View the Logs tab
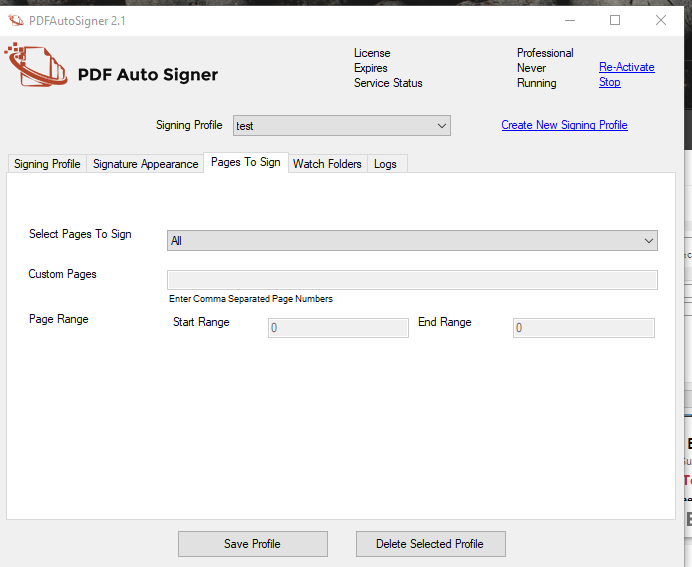Image resolution: width=692 pixels, height=567 pixels. click(385, 164)
